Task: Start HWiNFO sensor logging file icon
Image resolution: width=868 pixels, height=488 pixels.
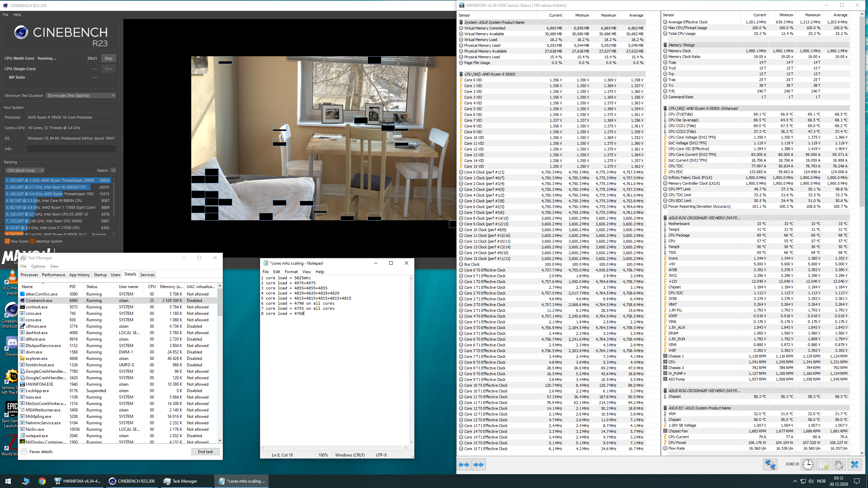Action: 823,464
